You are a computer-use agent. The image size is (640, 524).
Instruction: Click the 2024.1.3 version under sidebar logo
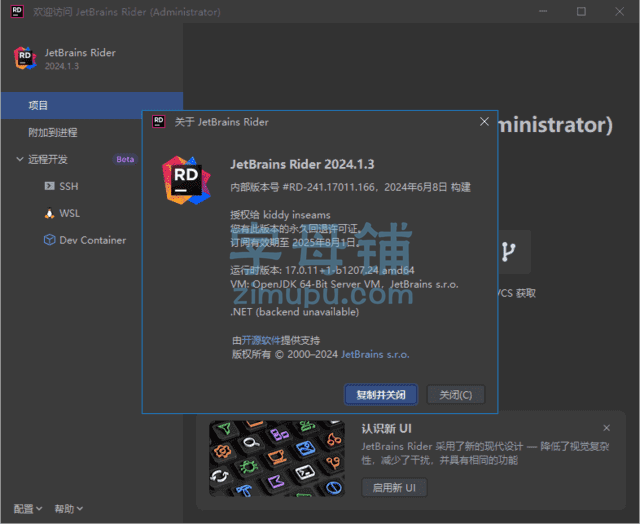pos(62,66)
